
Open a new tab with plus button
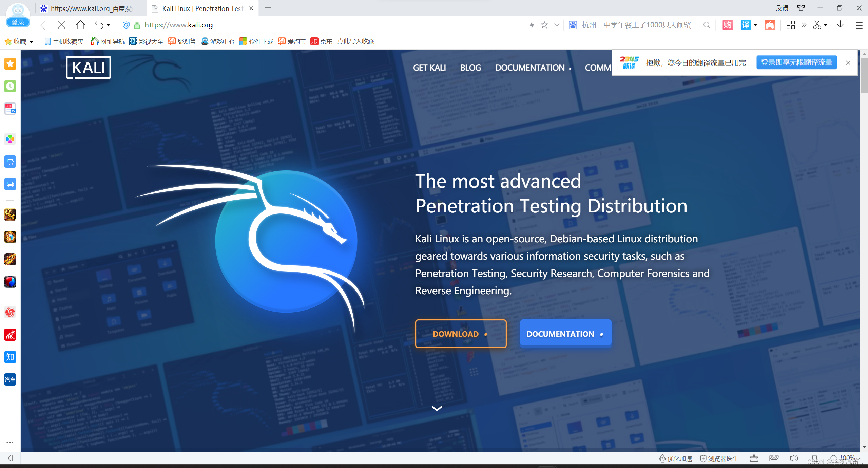(268, 8)
